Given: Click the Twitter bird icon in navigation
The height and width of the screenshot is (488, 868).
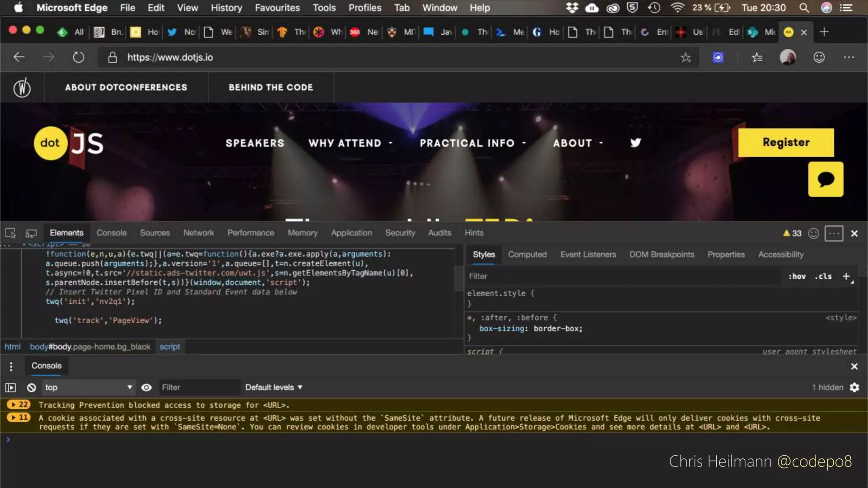Looking at the screenshot, I should coord(635,143).
